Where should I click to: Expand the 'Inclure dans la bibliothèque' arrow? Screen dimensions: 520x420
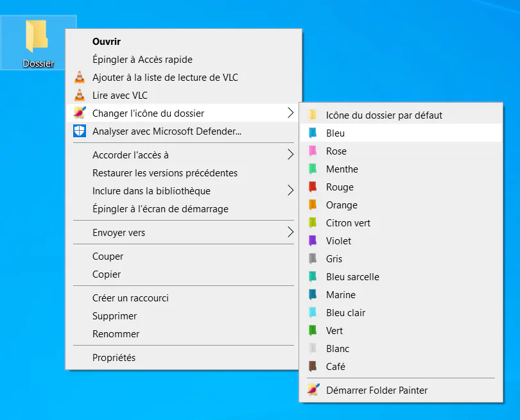291,190
